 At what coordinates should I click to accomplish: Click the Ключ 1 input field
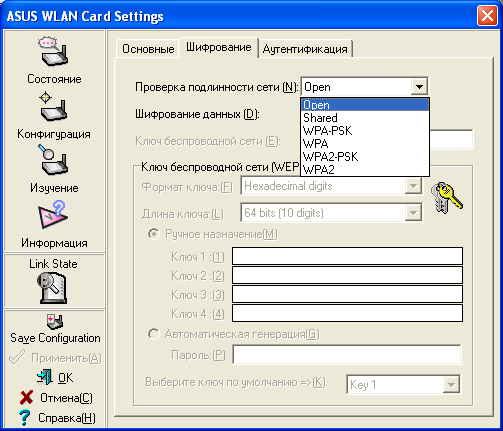pos(347,256)
